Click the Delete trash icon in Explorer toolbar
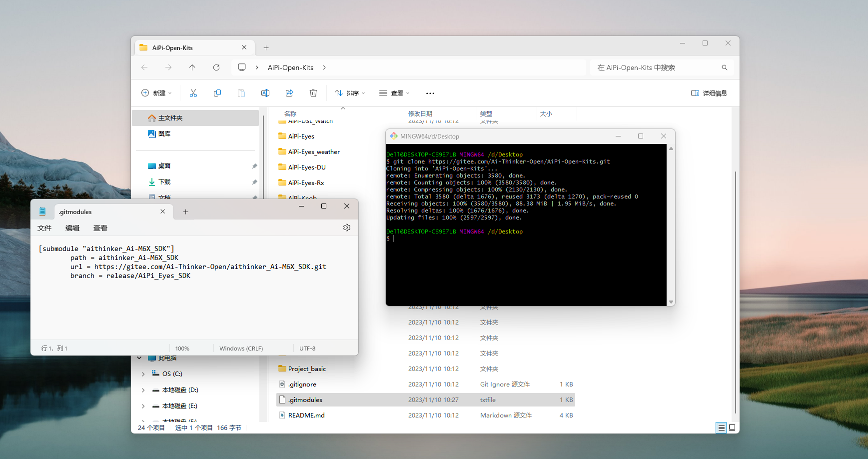 point(313,93)
